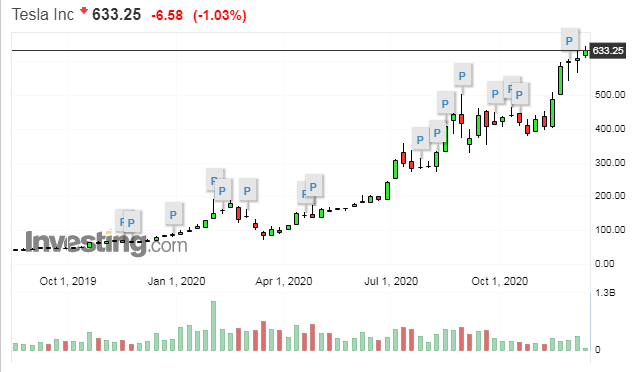Click the Apr 1, 2020 date label
This screenshot has height=372, width=642.
pos(284,281)
